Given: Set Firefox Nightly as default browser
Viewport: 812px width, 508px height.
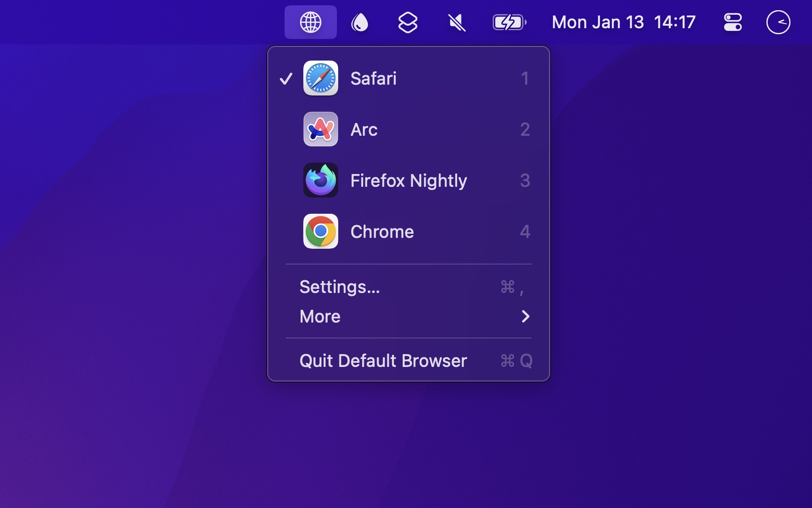Looking at the screenshot, I should tap(408, 180).
